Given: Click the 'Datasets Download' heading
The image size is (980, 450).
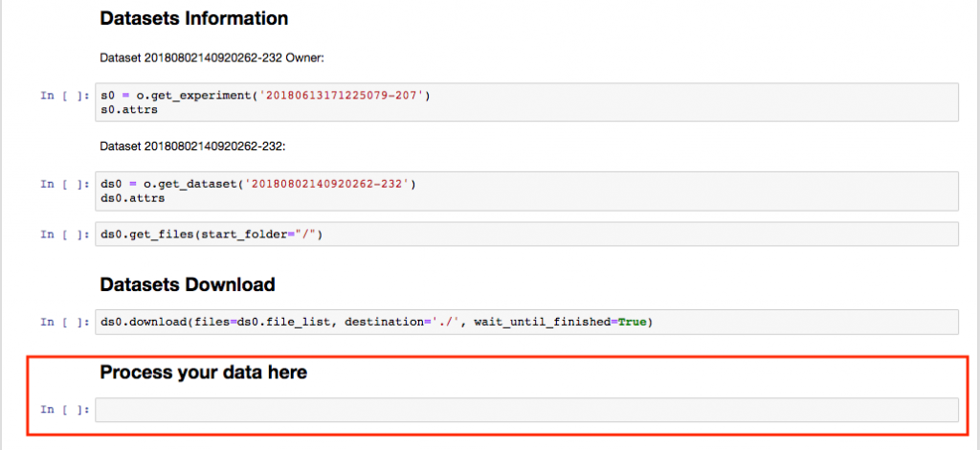Looking at the screenshot, I should click(188, 285).
